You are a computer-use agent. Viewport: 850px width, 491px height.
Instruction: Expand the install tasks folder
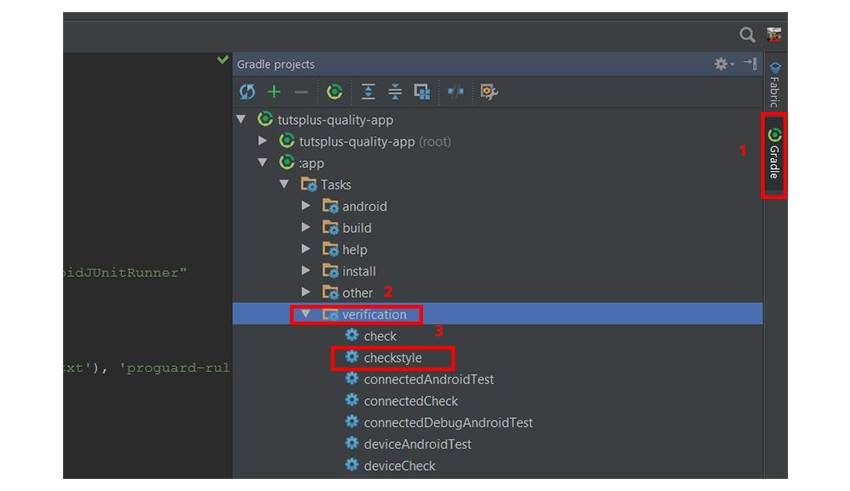pos(306,270)
